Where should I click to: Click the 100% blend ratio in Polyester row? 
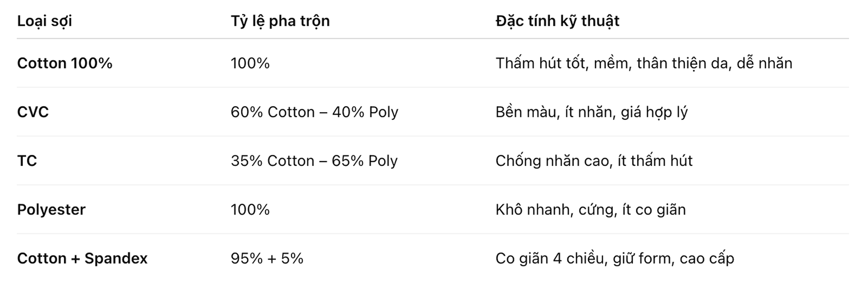coord(250,210)
